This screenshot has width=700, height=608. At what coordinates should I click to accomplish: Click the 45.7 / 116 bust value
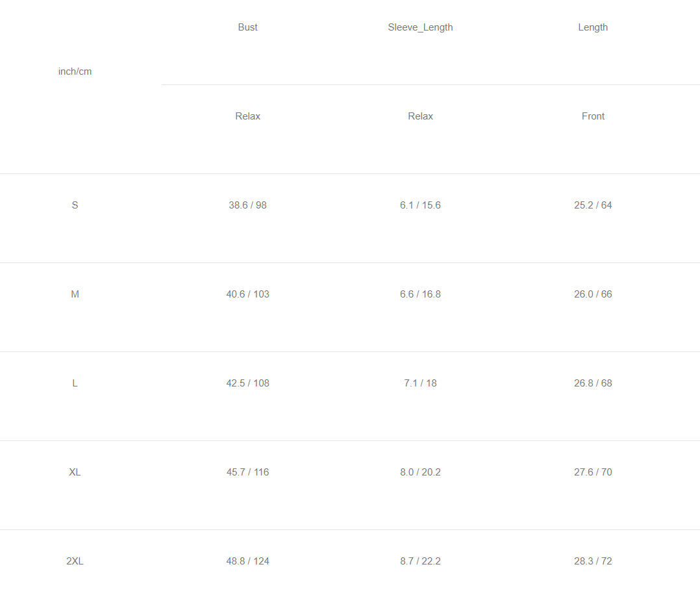pos(248,472)
